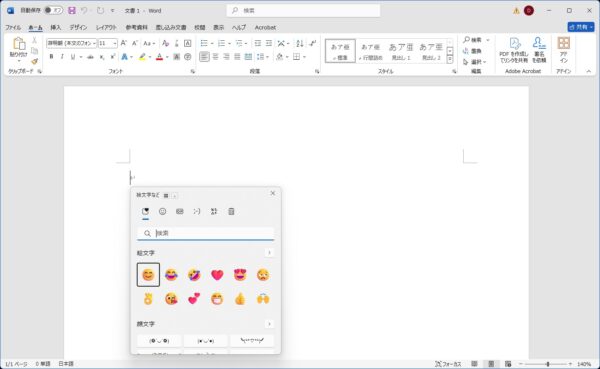The width and height of the screenshot is (600, 369).
Task: Align paragraph to the right
Action: pyautogui.click(x=226, y=57)
